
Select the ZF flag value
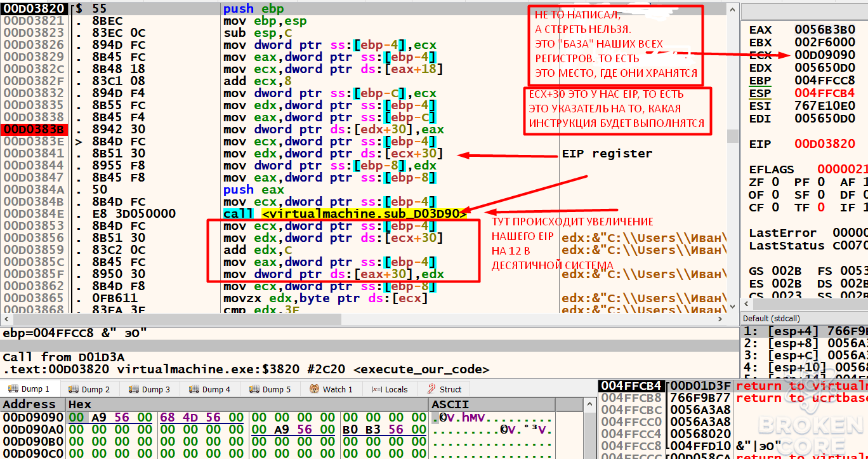[775, 182]
